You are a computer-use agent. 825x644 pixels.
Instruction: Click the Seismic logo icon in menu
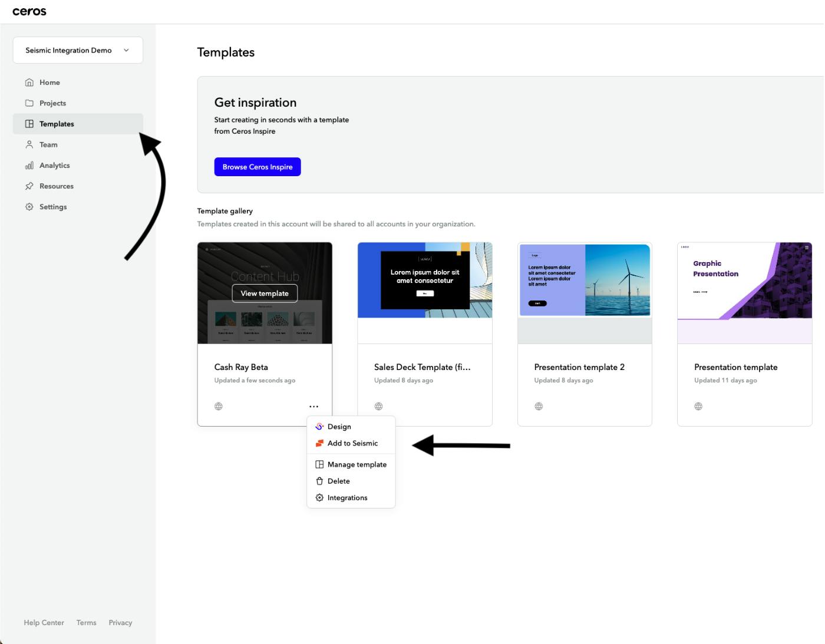319,443
